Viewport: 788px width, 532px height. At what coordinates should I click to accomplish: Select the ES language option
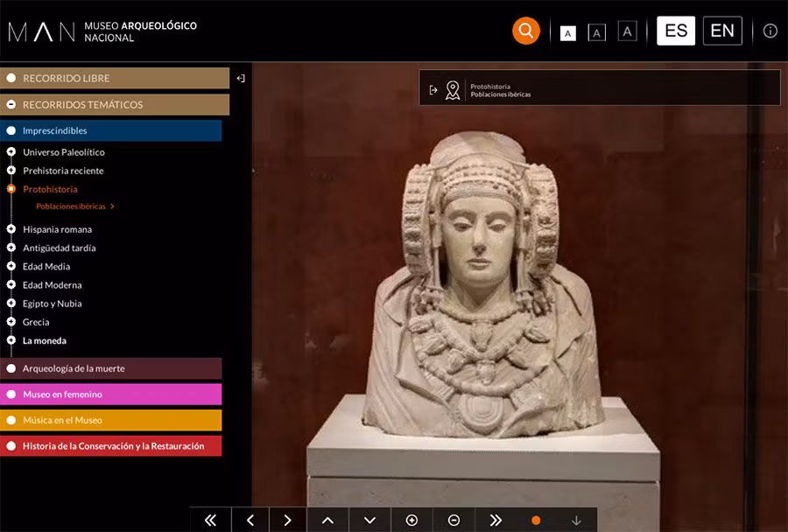click(675, 30)
